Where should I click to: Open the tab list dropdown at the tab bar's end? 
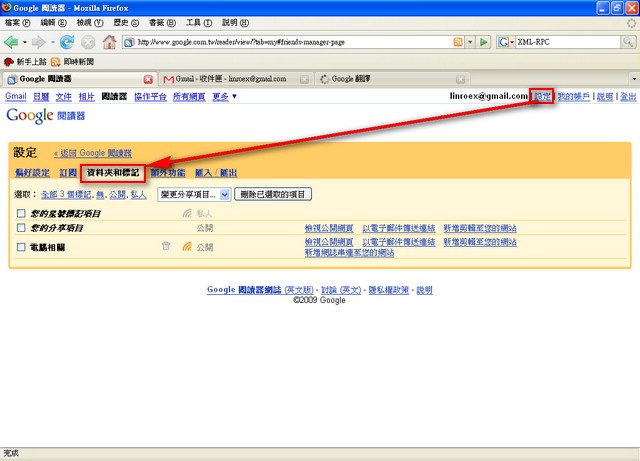tap(634, 79)
